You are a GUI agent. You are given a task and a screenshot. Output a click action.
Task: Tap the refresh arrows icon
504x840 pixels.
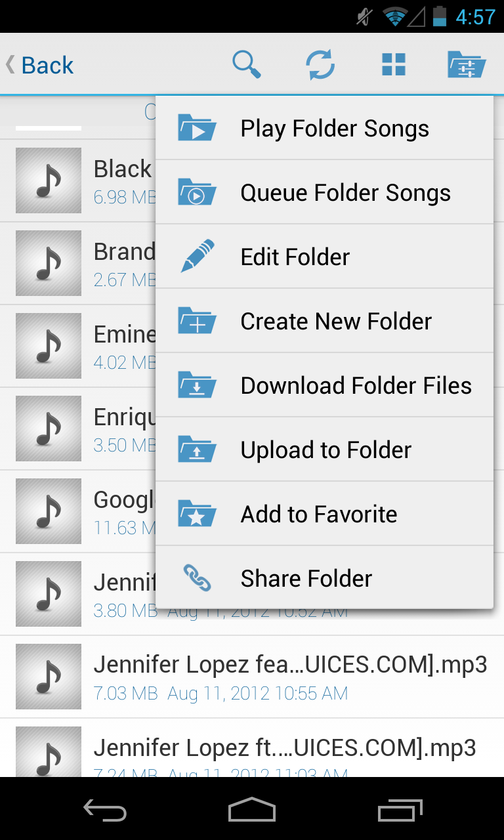(x=320, y=65)
